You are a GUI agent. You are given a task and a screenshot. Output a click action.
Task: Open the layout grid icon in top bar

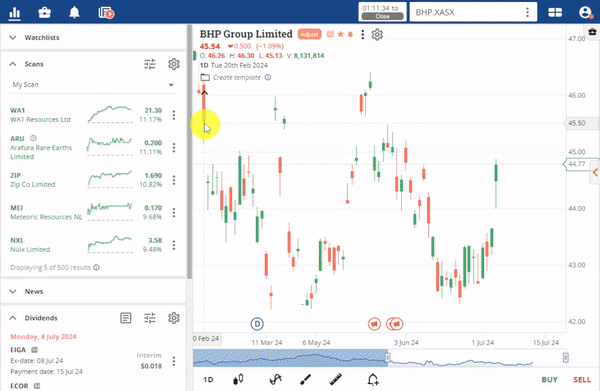pyautogui.click(x=555, y=12)
